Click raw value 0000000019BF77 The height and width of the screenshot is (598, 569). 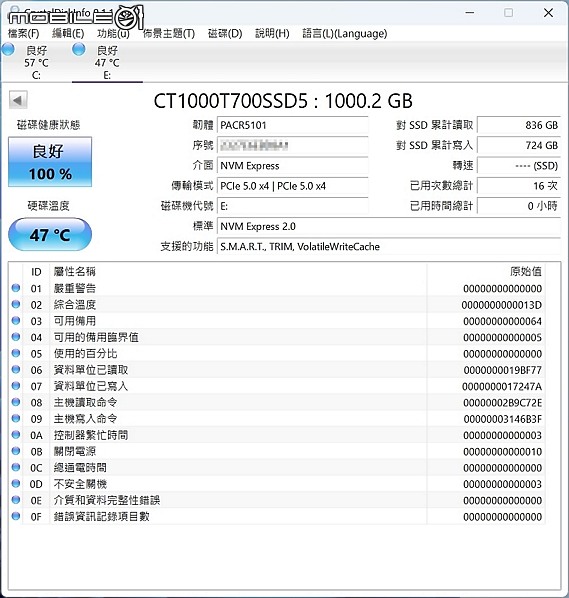point(503,370)
